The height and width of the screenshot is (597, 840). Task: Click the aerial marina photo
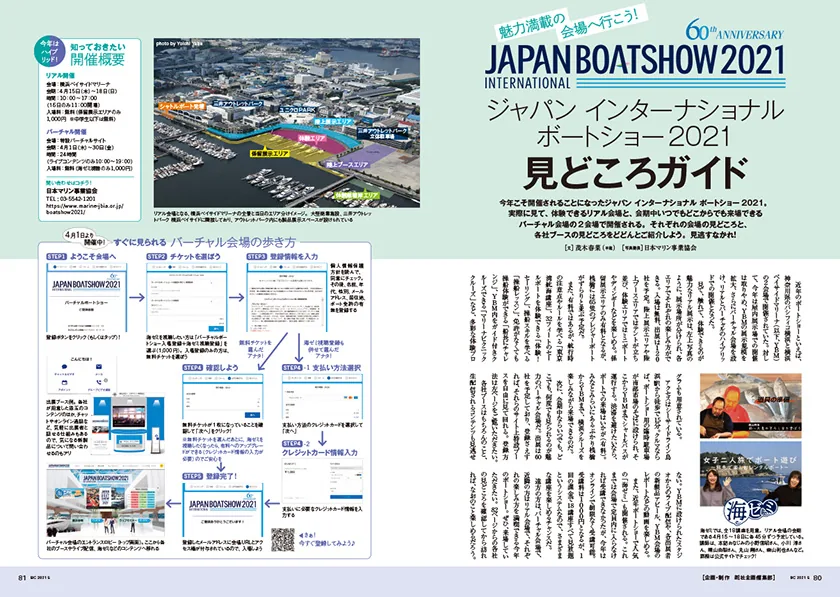[x=287, y=122]
